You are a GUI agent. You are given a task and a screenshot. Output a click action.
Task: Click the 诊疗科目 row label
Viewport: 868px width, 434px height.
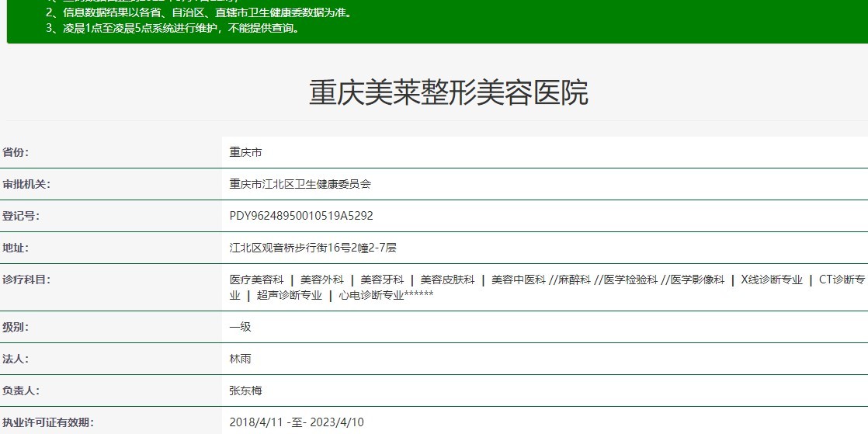pos(26,279)
